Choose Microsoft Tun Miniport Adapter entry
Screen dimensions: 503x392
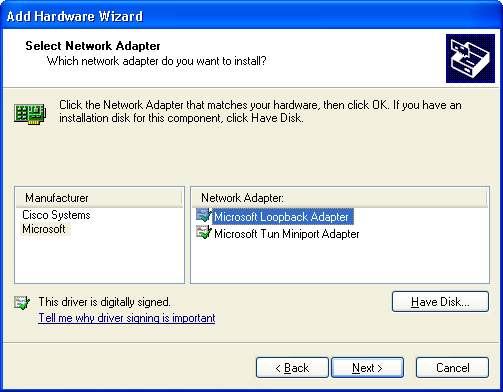287,234
